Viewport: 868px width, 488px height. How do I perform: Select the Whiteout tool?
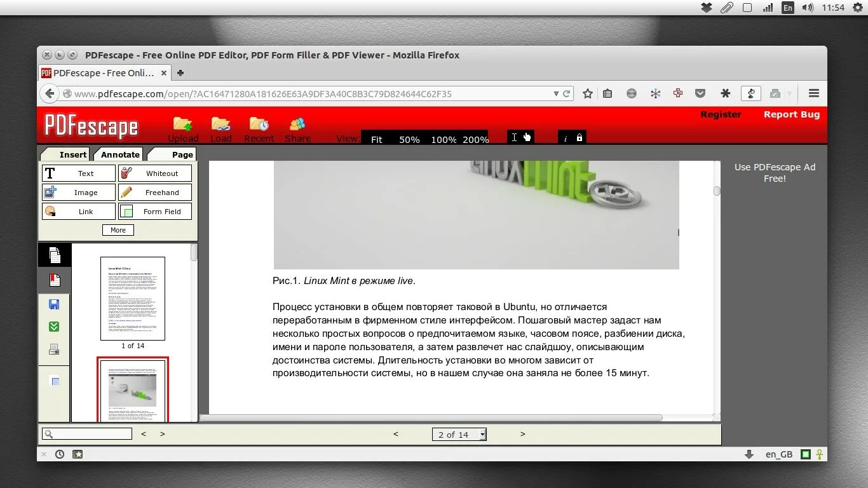tap(155, 173)
